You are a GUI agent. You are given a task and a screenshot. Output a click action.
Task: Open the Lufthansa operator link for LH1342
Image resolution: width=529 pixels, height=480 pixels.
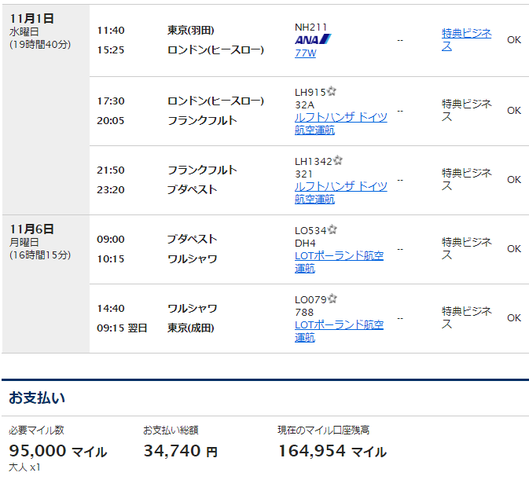click(341, 193)
